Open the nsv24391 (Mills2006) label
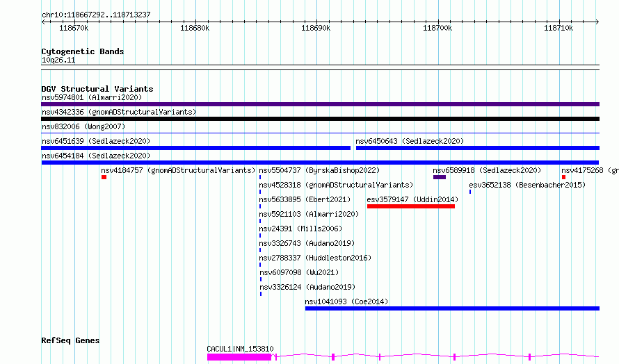 [300, 229]
